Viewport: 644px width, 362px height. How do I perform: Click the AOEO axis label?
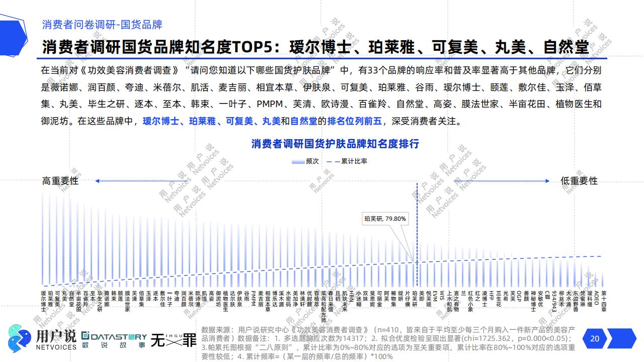[597, 297]
